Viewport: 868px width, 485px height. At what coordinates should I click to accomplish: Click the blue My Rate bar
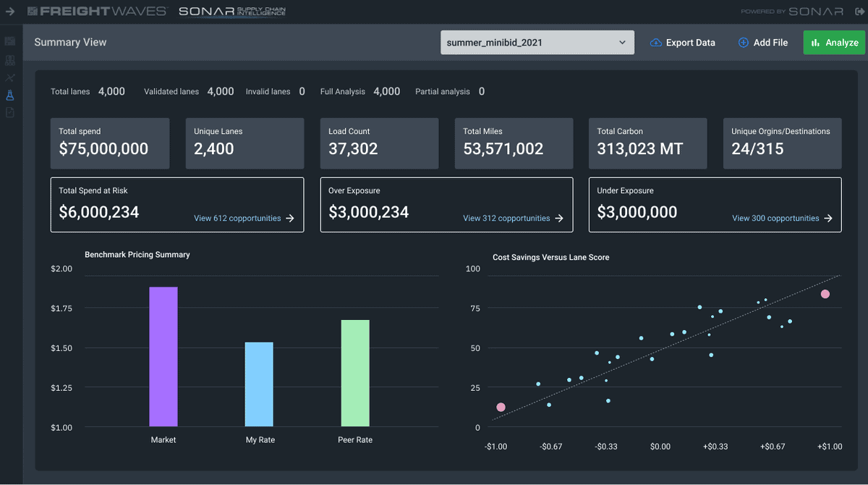[259, 385]
